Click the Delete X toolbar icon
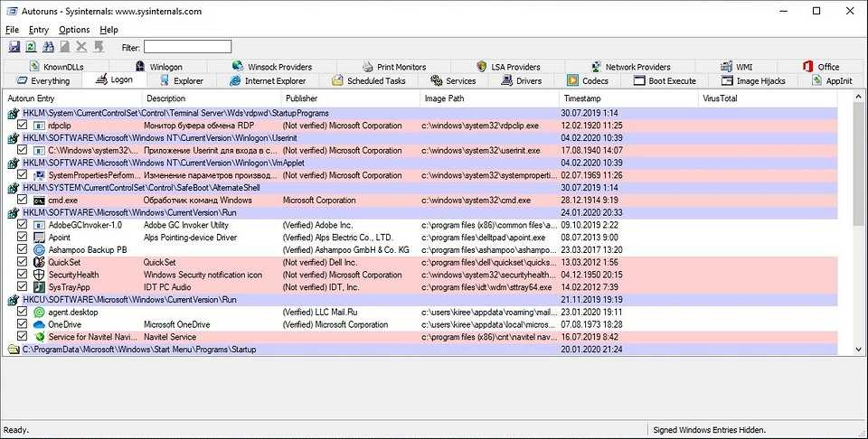 pyautogui.click(x=81, y=47)
